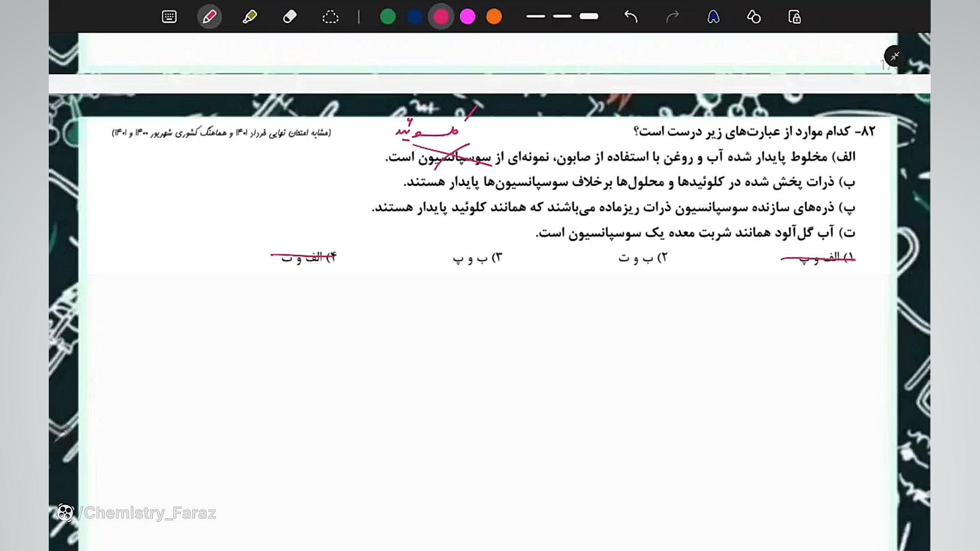Click the question 82 heading text
The height and width of the screenshot is (551, 980).
click(x=754, y=132)
